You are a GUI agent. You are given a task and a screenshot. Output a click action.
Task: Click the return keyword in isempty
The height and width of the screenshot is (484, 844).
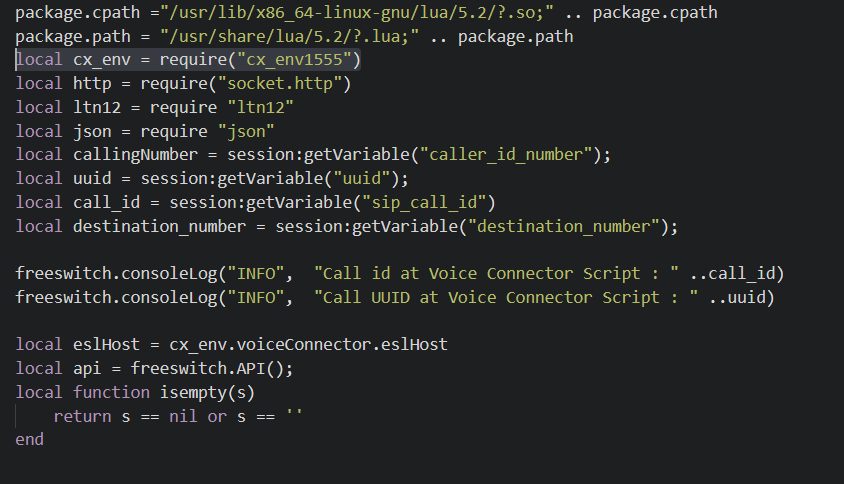[82, 416]
